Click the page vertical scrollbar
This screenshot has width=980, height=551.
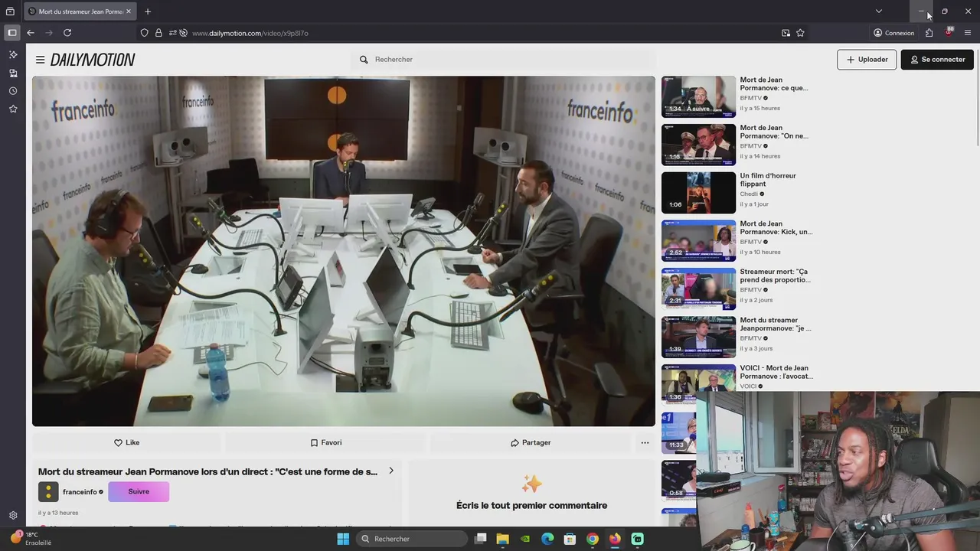pyautogui.click(x=977, y=99)
